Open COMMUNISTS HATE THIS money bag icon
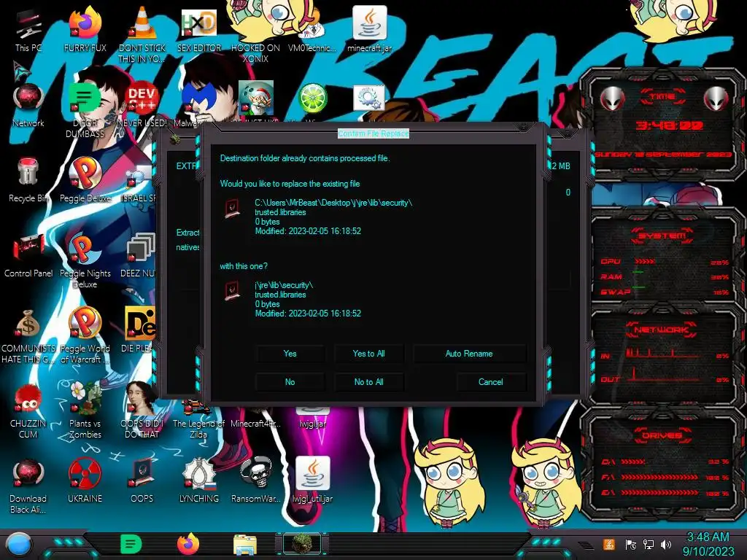The height and width of the screenshot is (560, 747). (28, 335)
